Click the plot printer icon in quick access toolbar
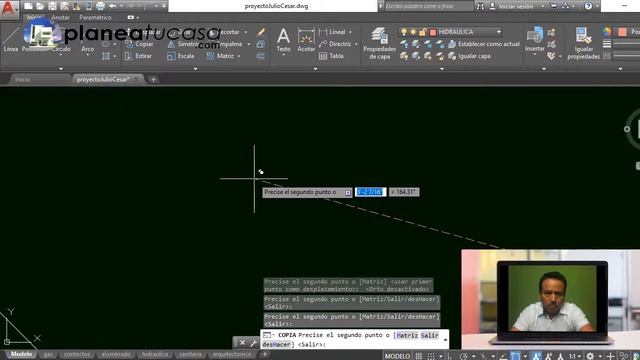This screenshot has width=640, height=360. pos(100,6)
